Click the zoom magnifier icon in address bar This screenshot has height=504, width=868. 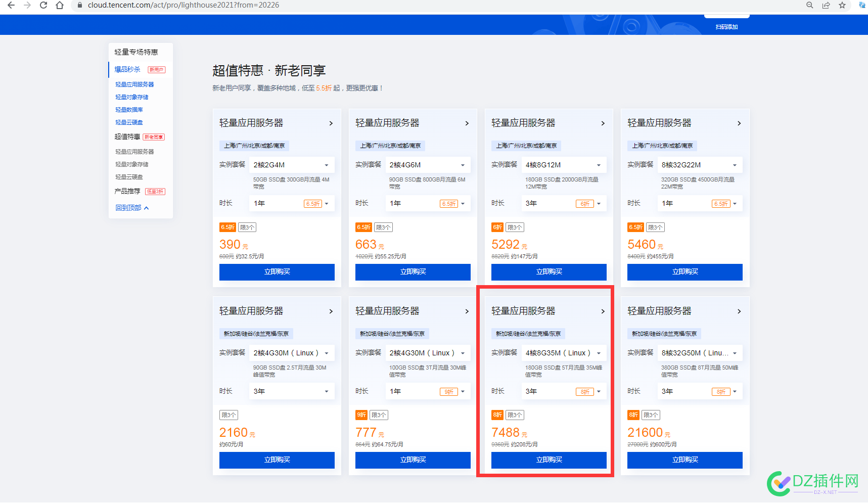tap(809, 5)
